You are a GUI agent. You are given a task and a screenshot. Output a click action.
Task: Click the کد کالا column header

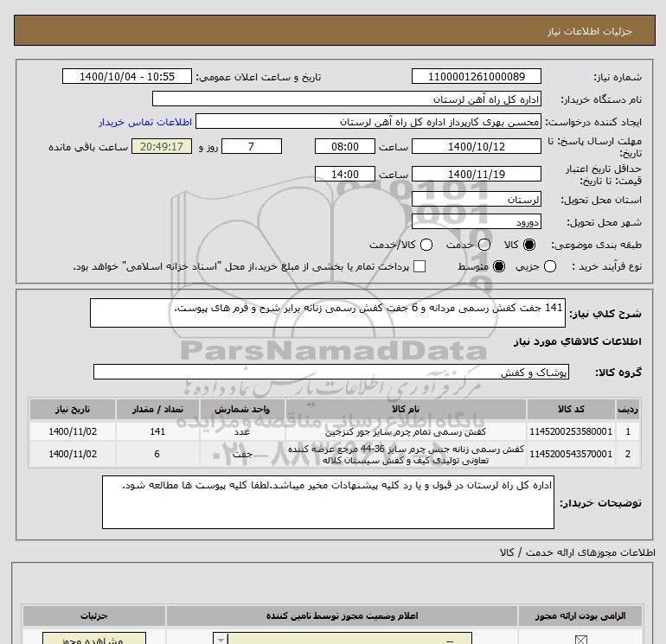[571, 409]
